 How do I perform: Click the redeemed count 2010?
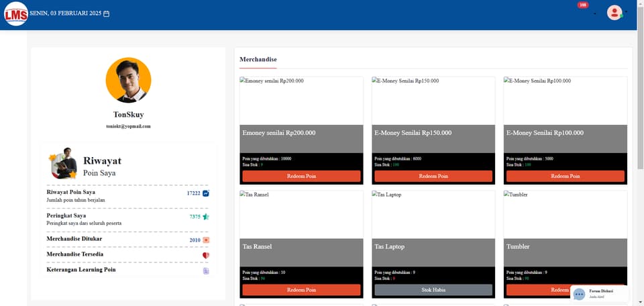(195, 240)
